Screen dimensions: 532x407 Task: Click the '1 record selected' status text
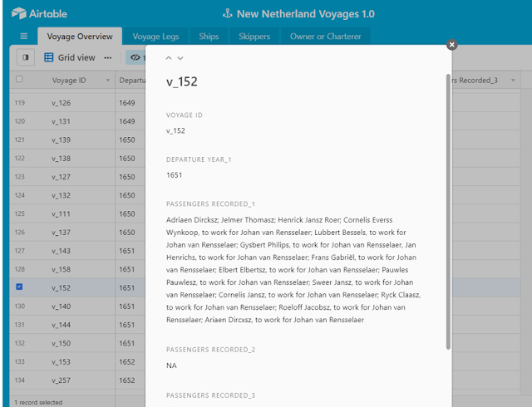click(38, 402)
